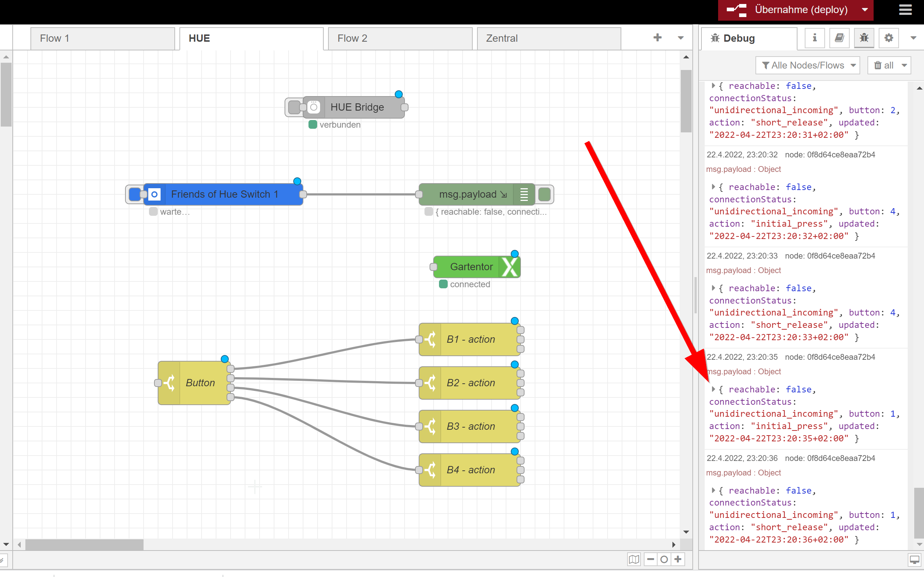
Task: Toggle the msg.payload debug node button
Action: pos(544,194)
